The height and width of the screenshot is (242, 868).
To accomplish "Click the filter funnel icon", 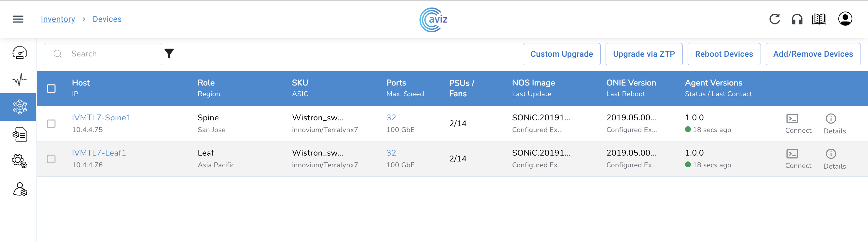I will coord(169,53).
